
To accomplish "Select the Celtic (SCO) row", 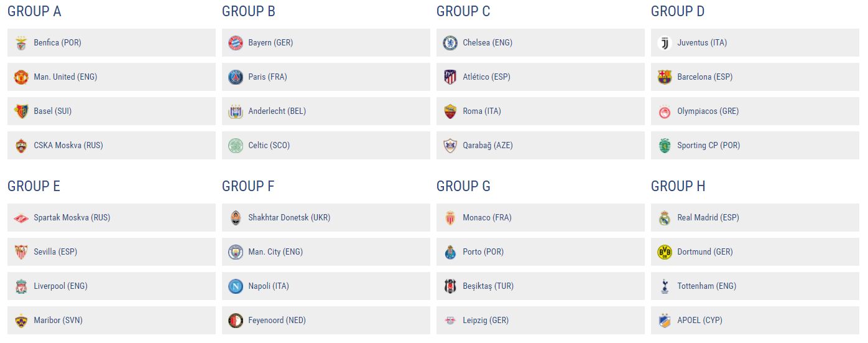I will tap(326, 146).
